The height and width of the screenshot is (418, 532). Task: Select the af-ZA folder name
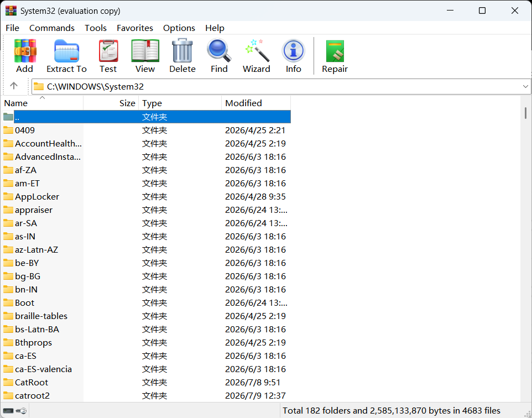click(x=25, y=170)
